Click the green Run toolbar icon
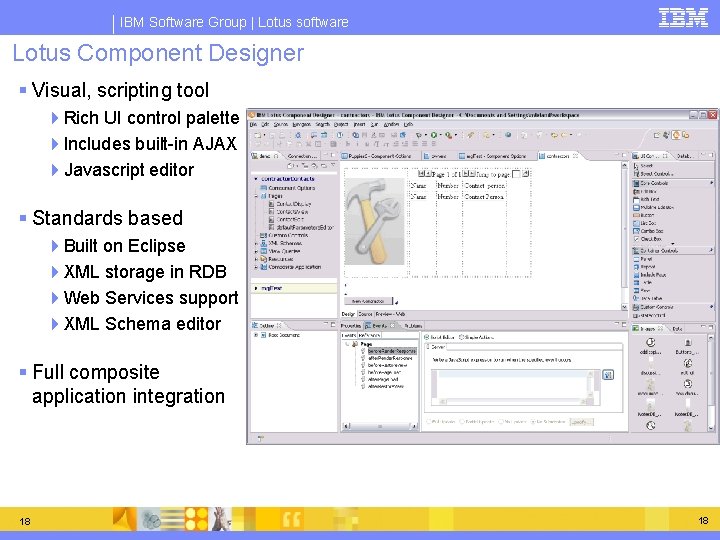 (433, 135)
